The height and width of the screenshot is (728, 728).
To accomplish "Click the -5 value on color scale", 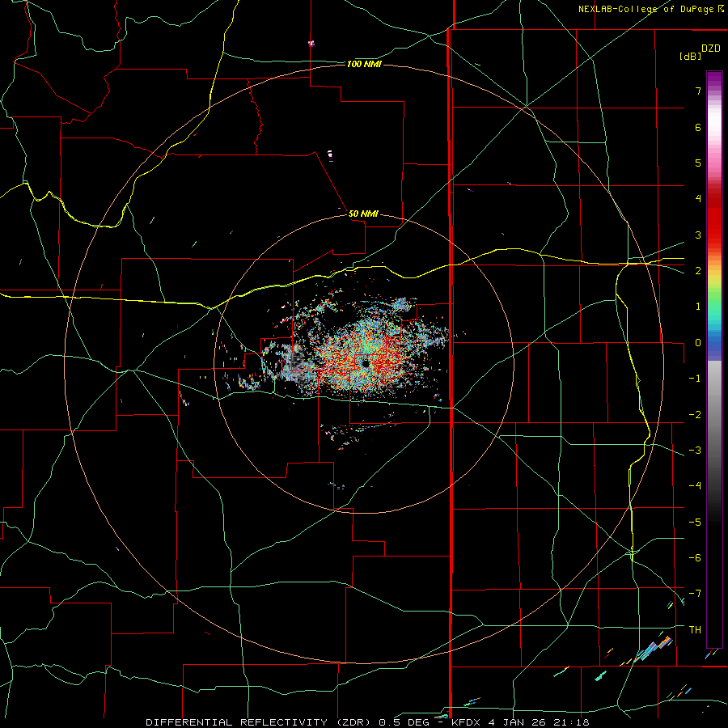I will click(x=695, y=523).
